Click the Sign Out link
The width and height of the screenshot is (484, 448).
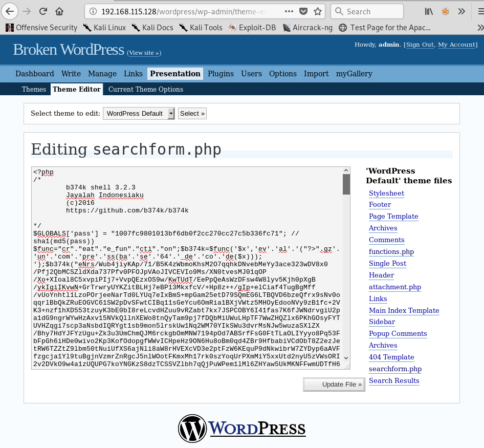(x=420, y=45)
